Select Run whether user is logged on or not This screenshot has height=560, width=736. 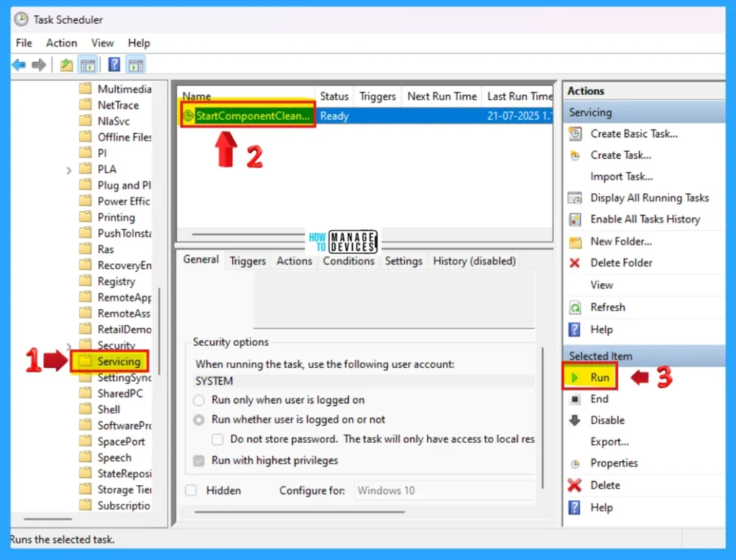point(199,420)
